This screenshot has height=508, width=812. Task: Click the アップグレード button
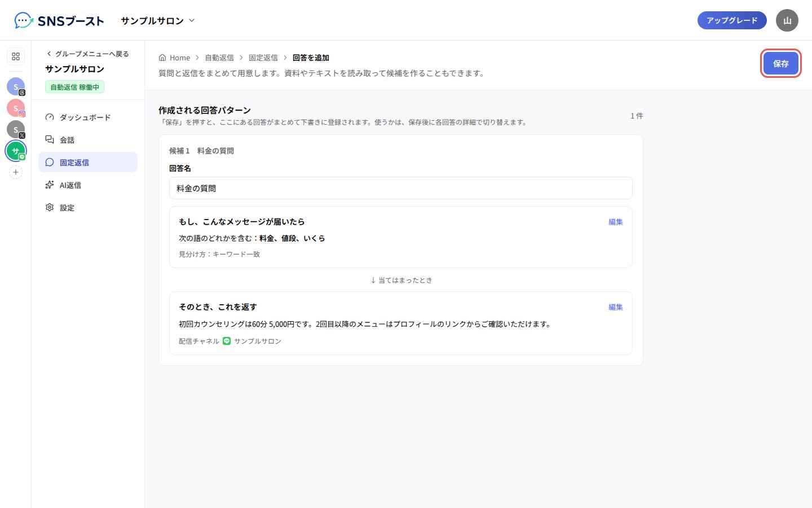pyautogui.click(x=732, y=20)
